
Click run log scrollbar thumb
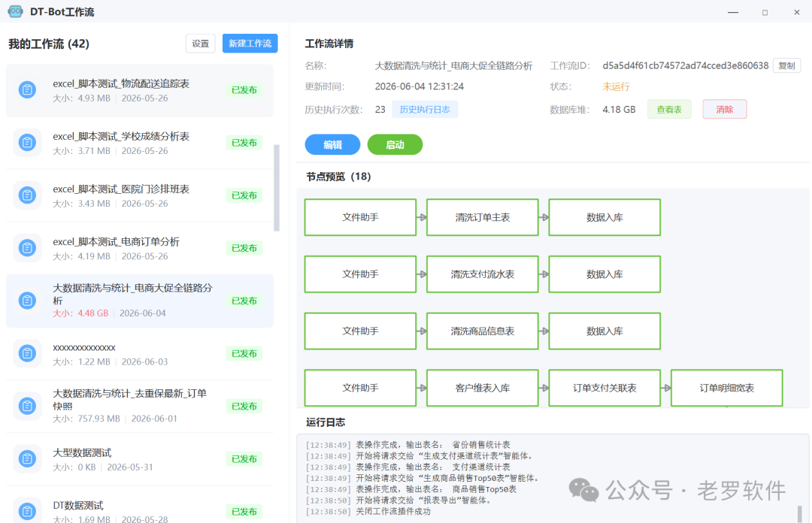tap(799, 513)
